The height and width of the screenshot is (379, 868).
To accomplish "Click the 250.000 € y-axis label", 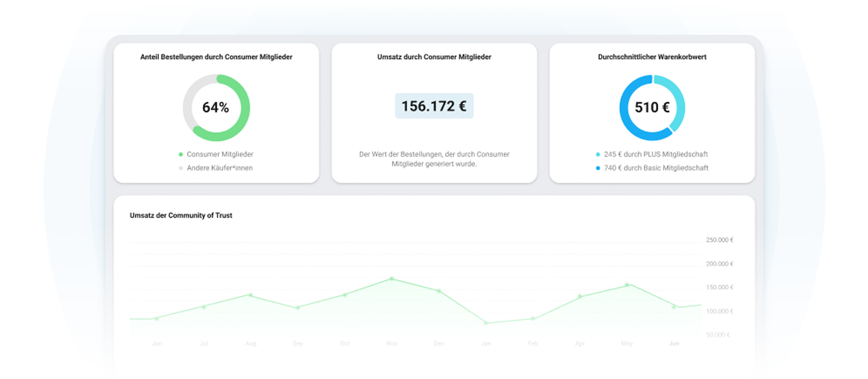I will coord(720,240).
